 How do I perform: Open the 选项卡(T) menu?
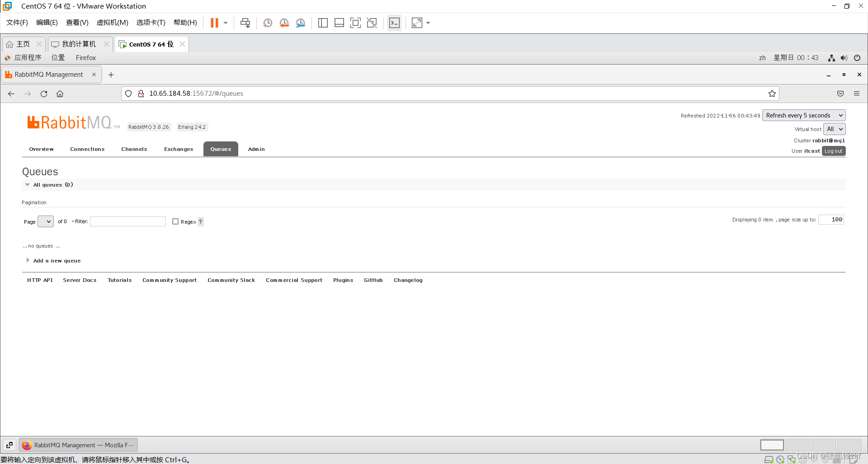click(151, 23)
